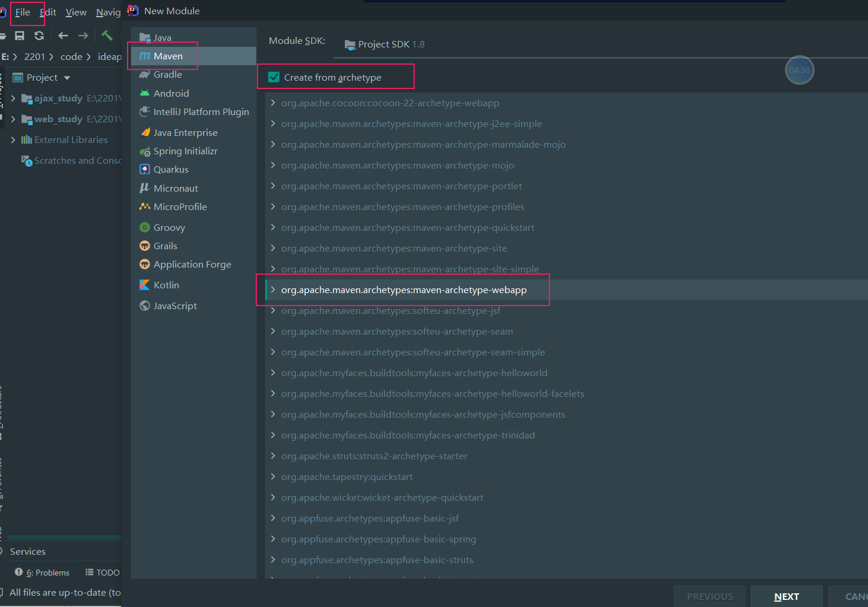Choose the Grails icon
Image resolution: width=868 pixels, height=607 pixels.
[x=145, y=246]
